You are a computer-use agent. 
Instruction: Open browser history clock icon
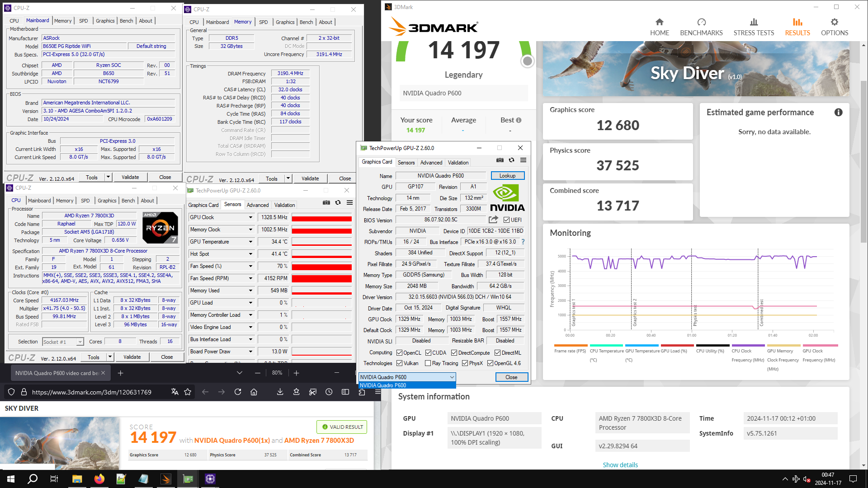[329, 392]
